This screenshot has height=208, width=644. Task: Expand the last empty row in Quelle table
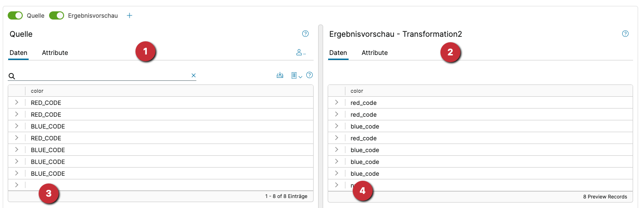pos(17,185)
